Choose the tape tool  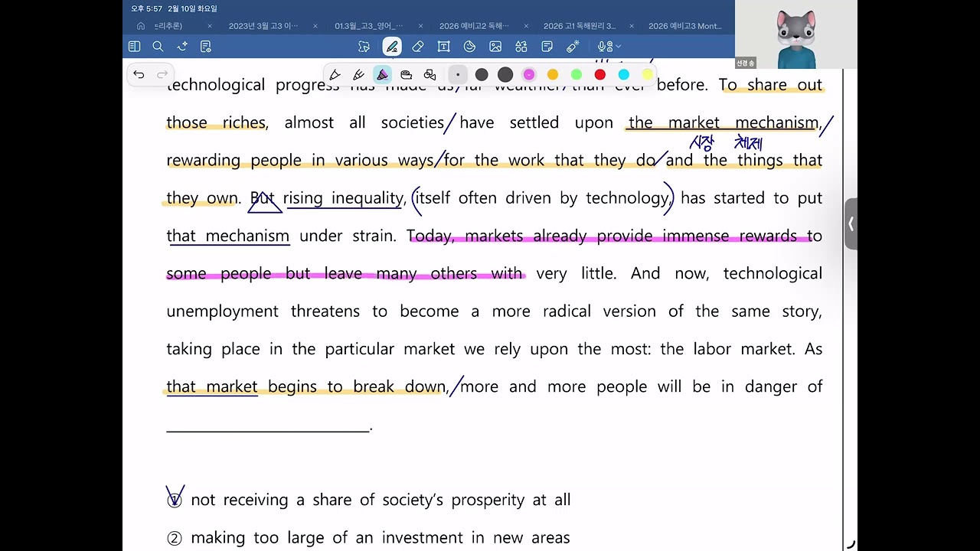pyautogui.click(x=406, y=74)
